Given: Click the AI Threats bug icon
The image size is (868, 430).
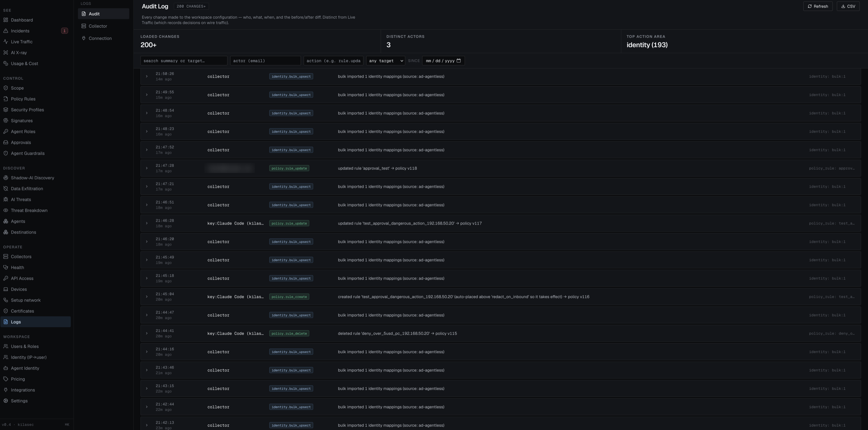Looking at the screenshot, I should coord(6,199).
